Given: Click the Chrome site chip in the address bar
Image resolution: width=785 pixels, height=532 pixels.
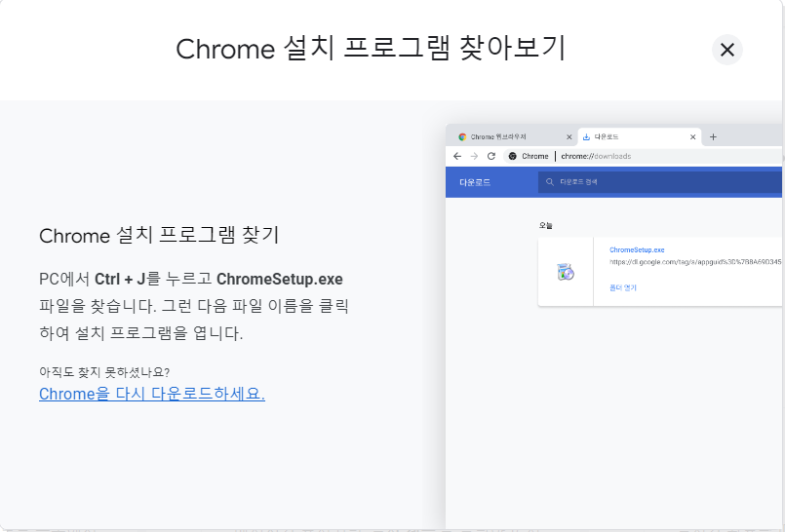Looking at the screenshot, I should pos(529,156).
